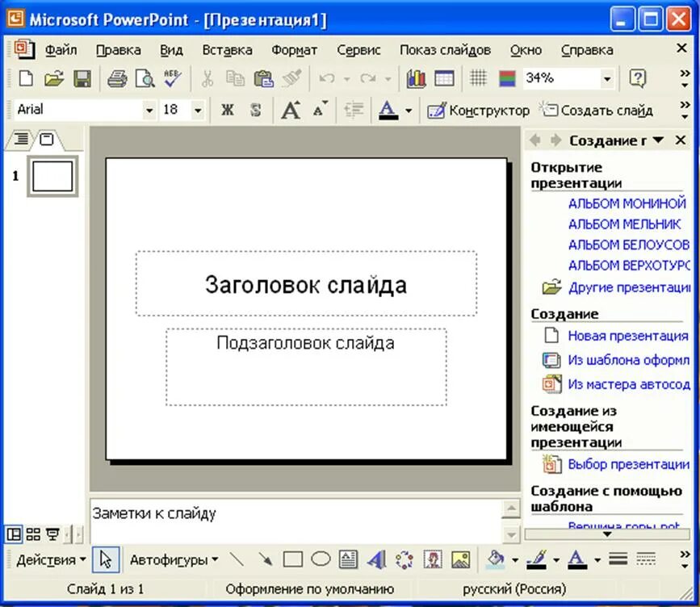Click the Paste clipboard icon
The width and height of the screenshot is (700, 607).
pyautogui.click(x=263, y=78)
